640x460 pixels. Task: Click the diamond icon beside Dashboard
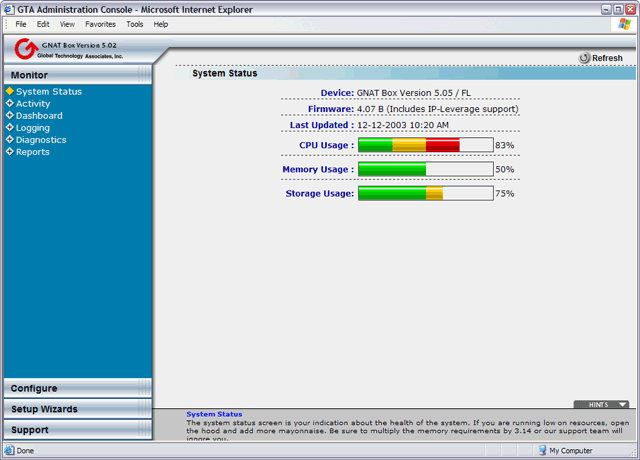[x=10, y=115]
